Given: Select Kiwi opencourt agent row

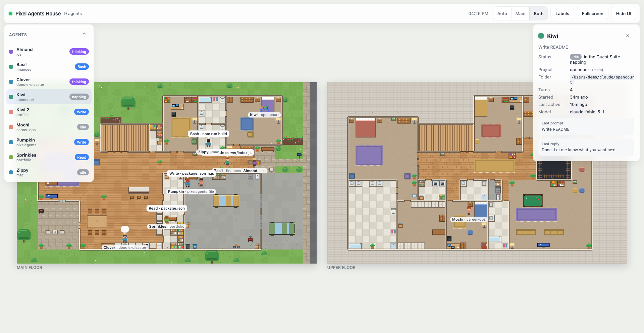Looking at the screenshot, I should [49, 97].
